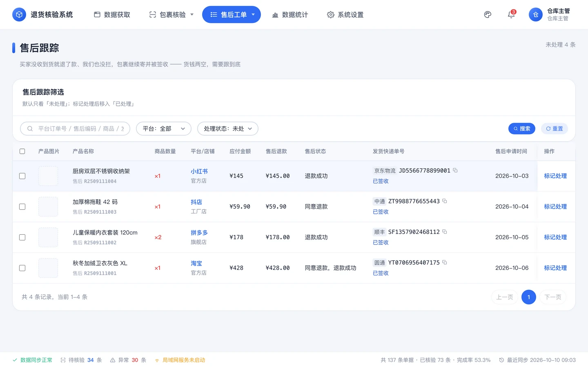Check the row for 儿童保暖内衣套装 120cm

tap(22, 238)
